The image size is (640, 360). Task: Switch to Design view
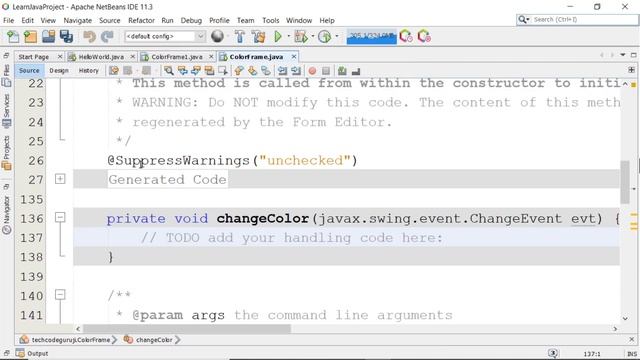tap(59, 71)
